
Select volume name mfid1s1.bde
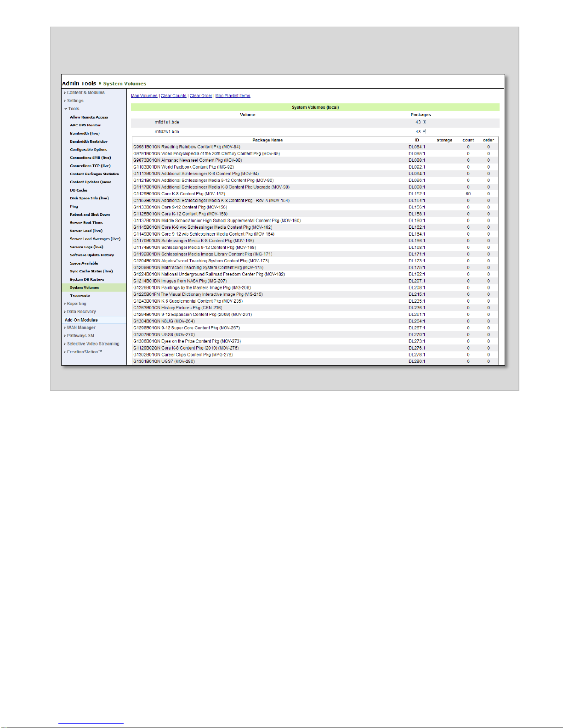pyautogui.click(x=167, y=122)
